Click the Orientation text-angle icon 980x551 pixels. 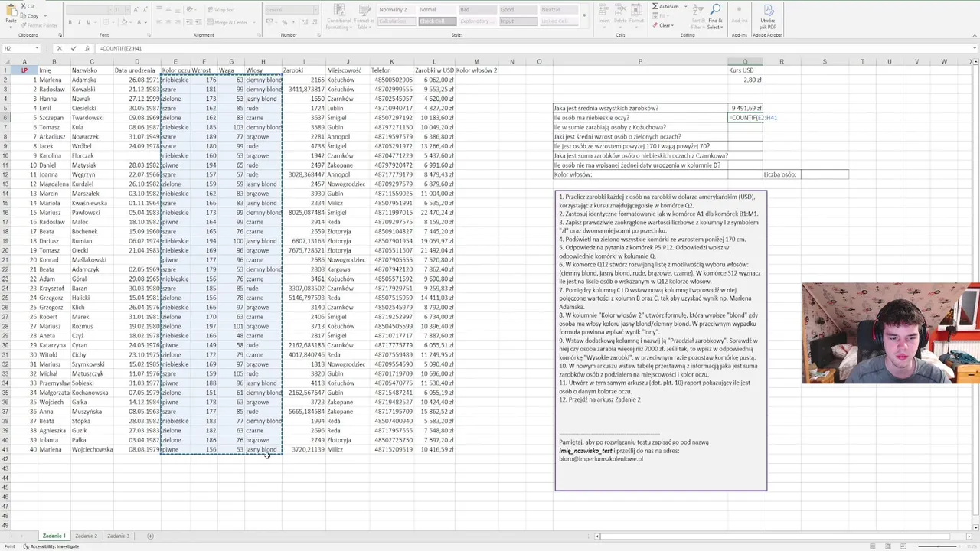tap(191, 10)
